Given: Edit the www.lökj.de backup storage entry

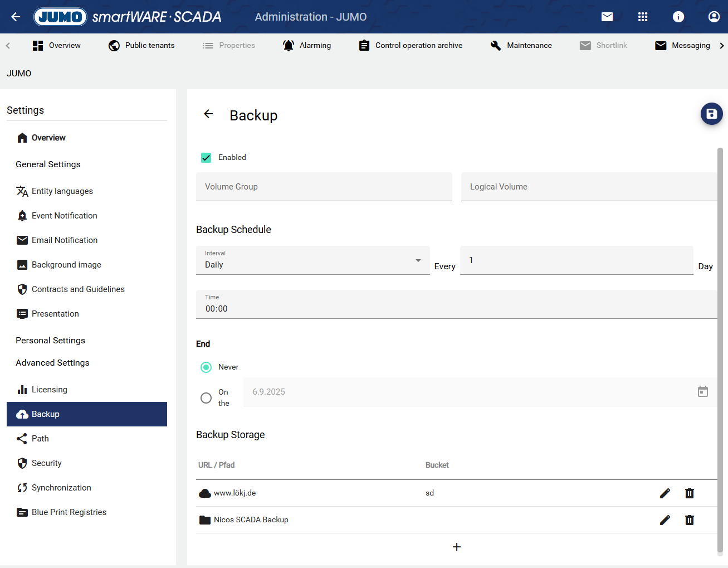Looking at the screenshot, I should [665, 493].
